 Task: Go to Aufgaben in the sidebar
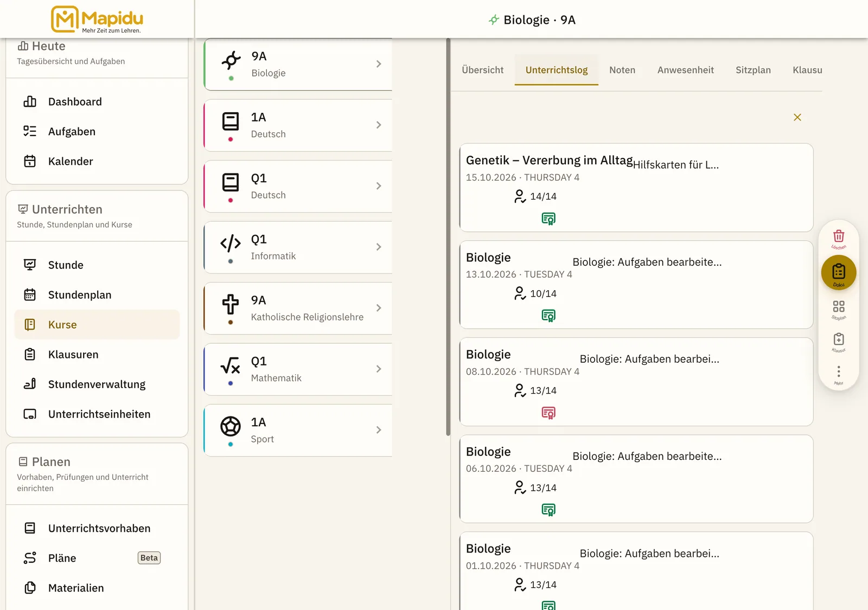pyautogui.click(x=97, y=132)
